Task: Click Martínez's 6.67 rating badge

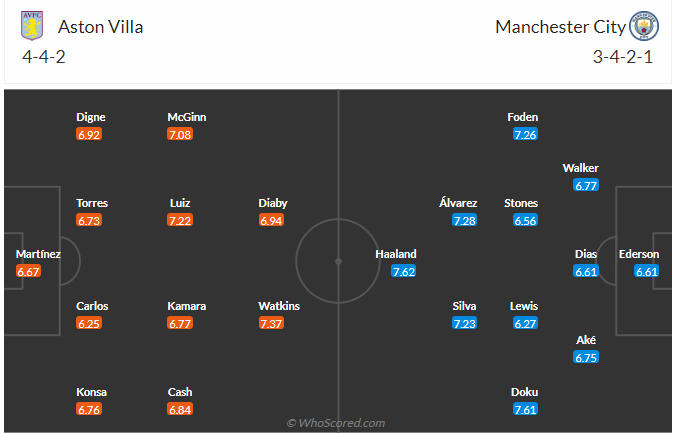Action: click(28, 271)
